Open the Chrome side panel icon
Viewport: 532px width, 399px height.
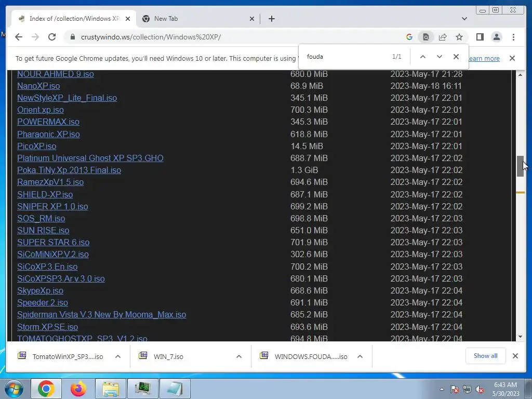[x=480, y=37]
